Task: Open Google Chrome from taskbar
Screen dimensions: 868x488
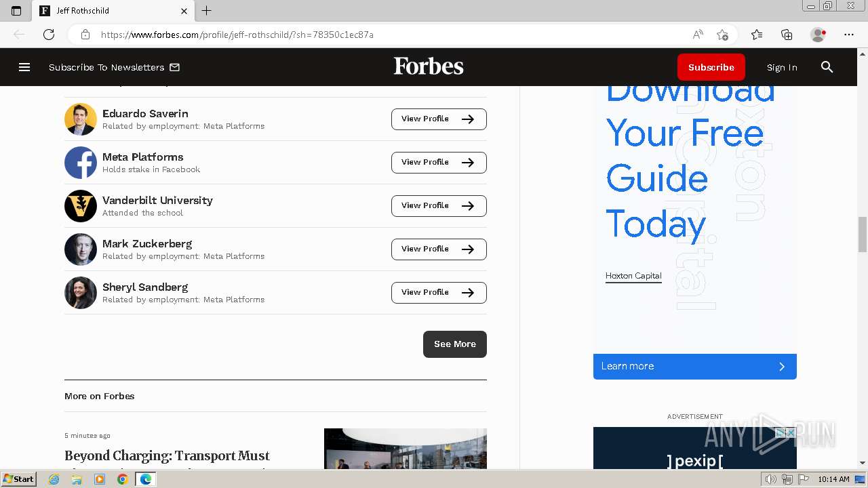Action: click(x=122, y=479)
